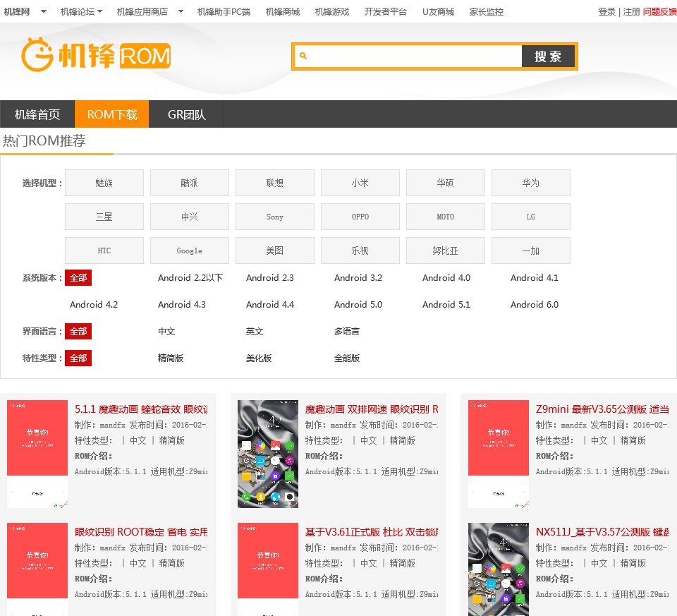
Task: Open 眼纹识别 ROOT稳定 省电 ROM
Action: point(141,532)
